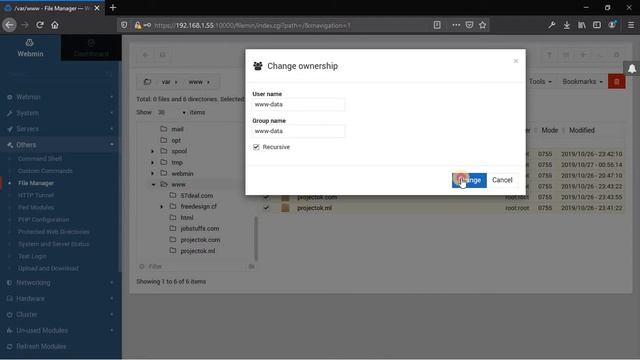Select 57deal.com folder in tree
This screenshot has height=360, width=640.
tap(196, 196)
